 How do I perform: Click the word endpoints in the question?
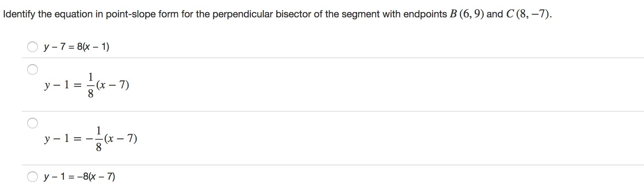click(x=425, y=14)
